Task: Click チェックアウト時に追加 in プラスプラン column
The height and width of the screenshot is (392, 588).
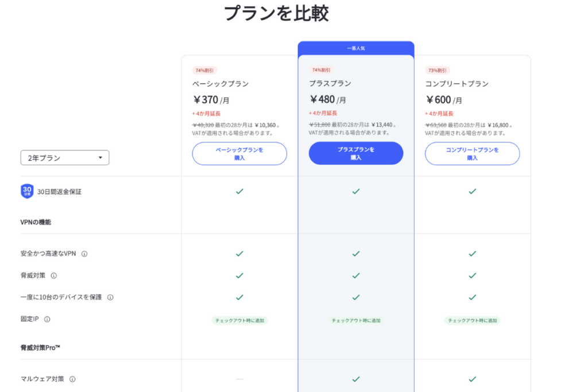Action: tap(356, 320)
